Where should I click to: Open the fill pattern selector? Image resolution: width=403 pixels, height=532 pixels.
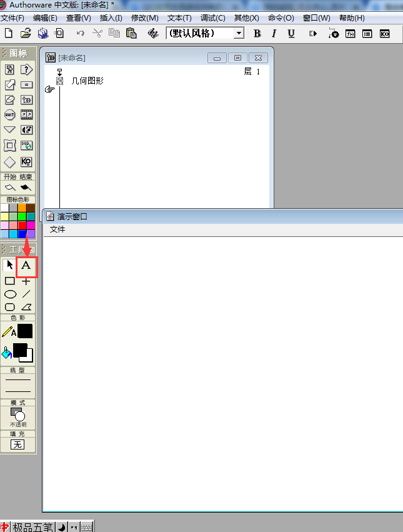pos(18,444)
